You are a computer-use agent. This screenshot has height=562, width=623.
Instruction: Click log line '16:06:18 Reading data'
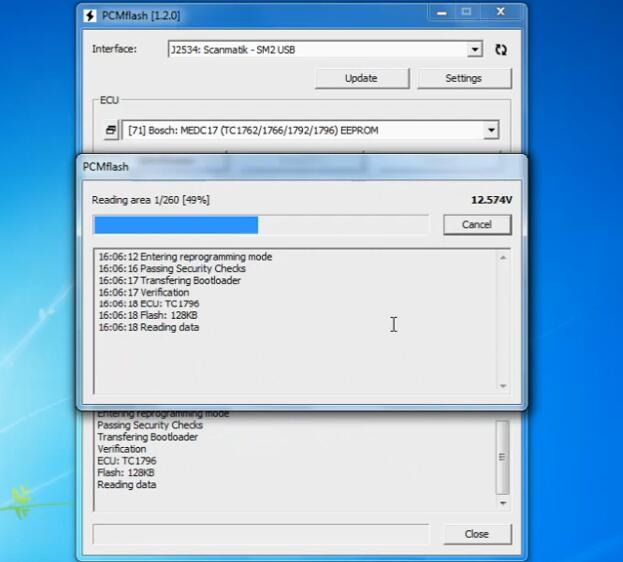click(149, 328)
